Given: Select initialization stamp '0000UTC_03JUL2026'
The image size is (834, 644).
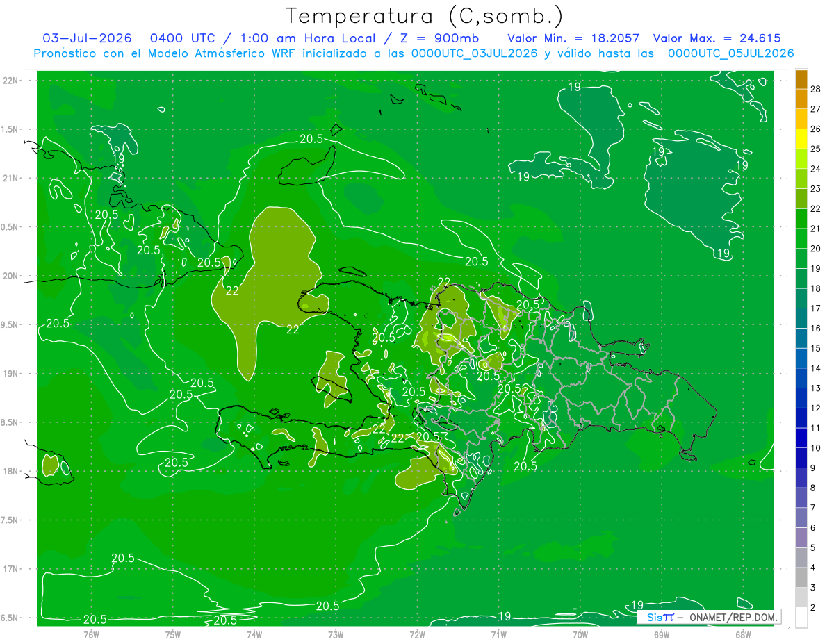Looking at the screenshot, I should pyautogui.click(x=474, y=53).
